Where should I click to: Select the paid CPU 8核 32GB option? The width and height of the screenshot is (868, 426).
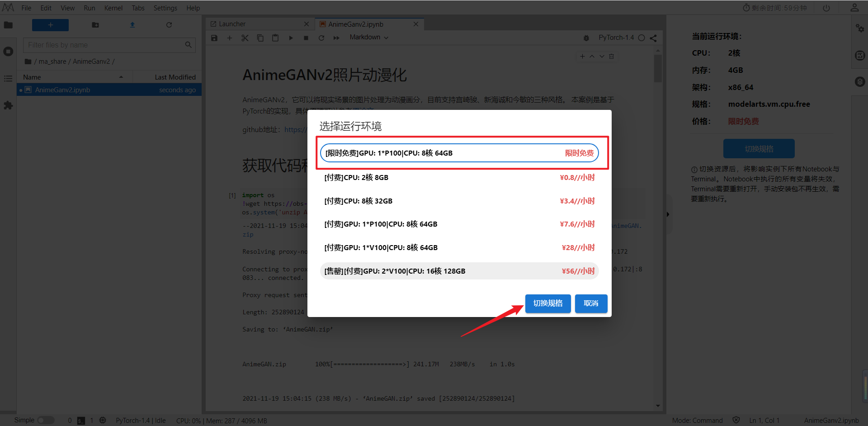click(x=459, y=201)
